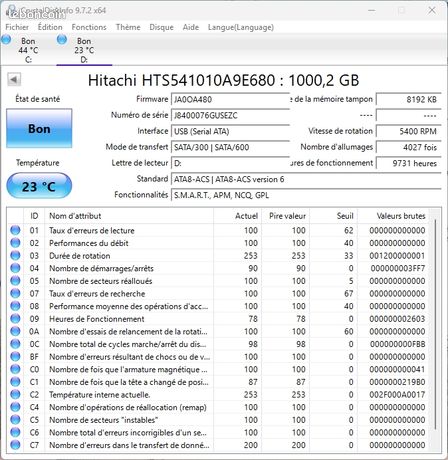This screenshot has width=448, height=460.
Task: Click status orb for attribute C7
Action: 15,445
